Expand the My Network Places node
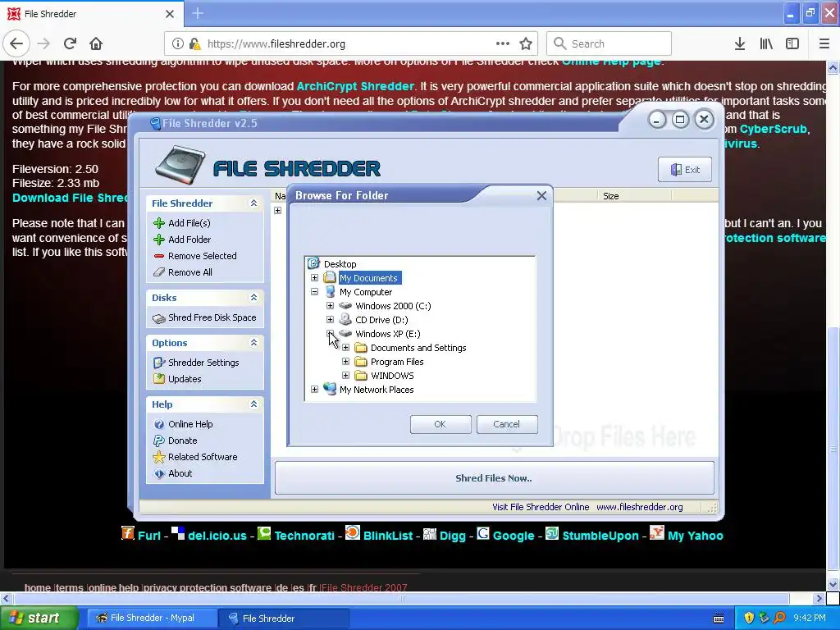This screenshot has width=840, height=630. (x=314, y=389)
